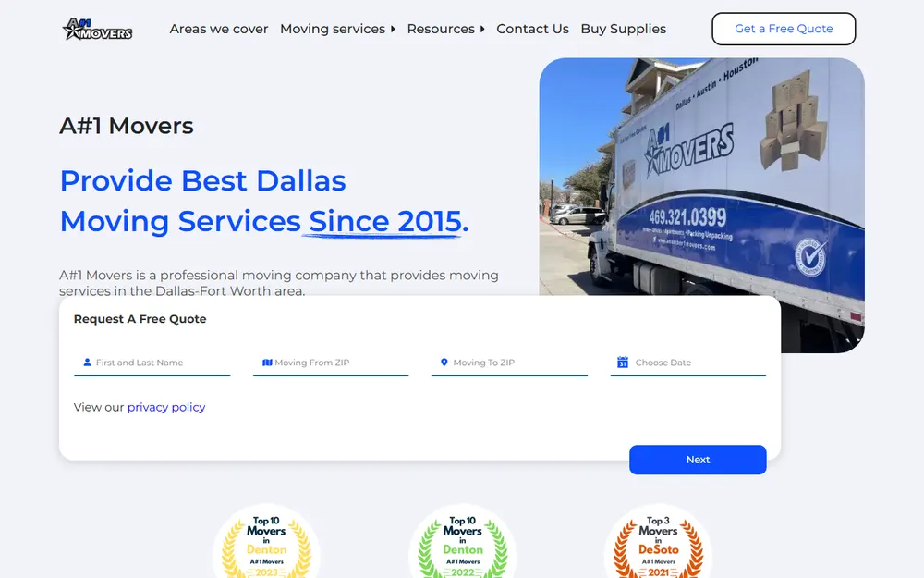Click the map icon in Moving From ZIP
The height and width of the screenshot is (578, 924).
coord(267,363)
